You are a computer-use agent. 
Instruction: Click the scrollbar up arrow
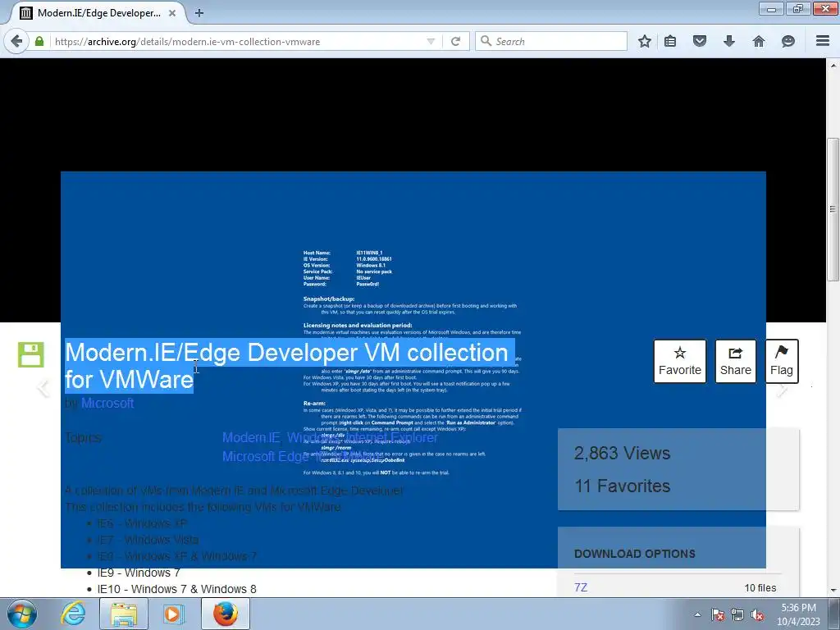click(x=833, y=65)
